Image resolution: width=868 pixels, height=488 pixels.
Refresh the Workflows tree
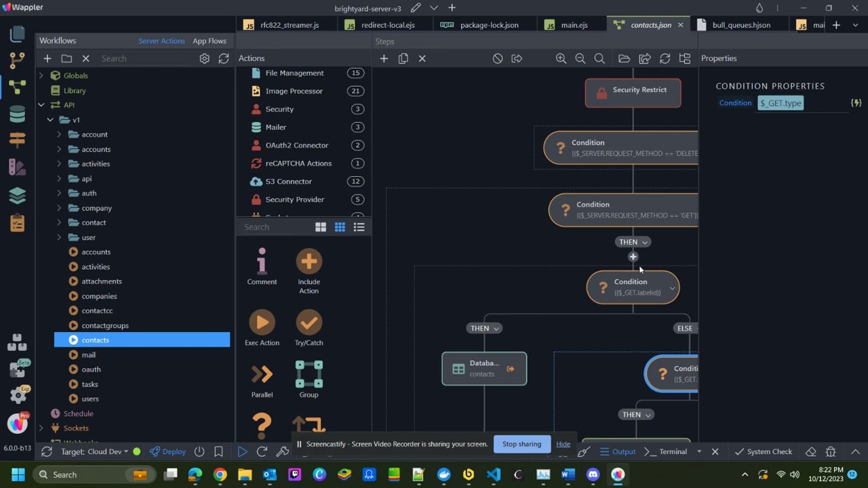click(x=224, y=59)
